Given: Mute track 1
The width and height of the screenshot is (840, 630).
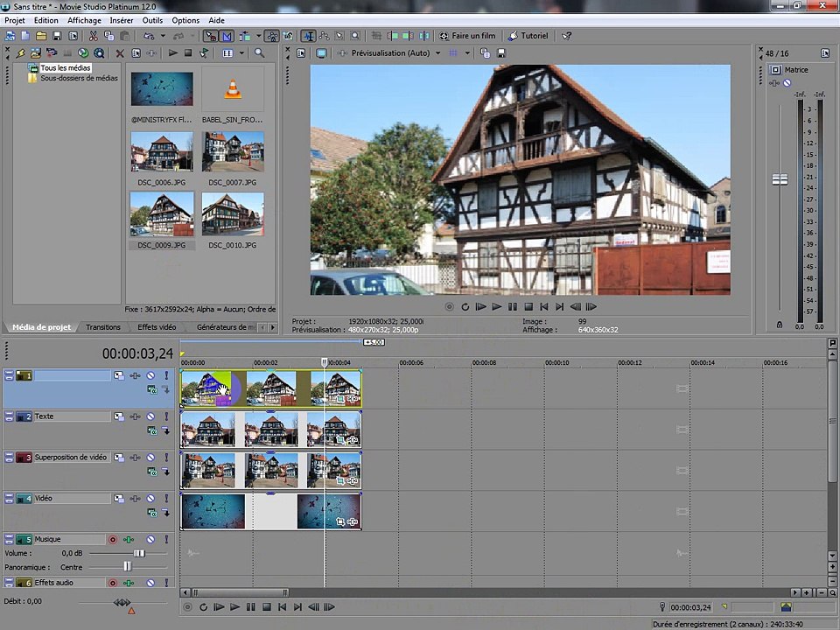Looking at the screenshot, I should point(150,376).
